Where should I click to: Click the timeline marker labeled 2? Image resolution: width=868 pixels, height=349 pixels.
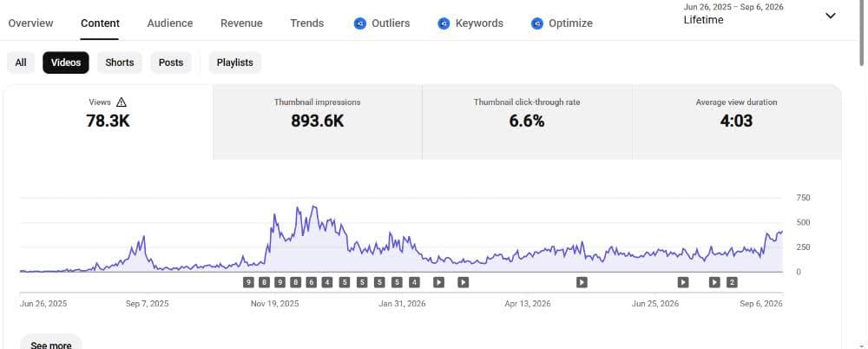[732, 282]
